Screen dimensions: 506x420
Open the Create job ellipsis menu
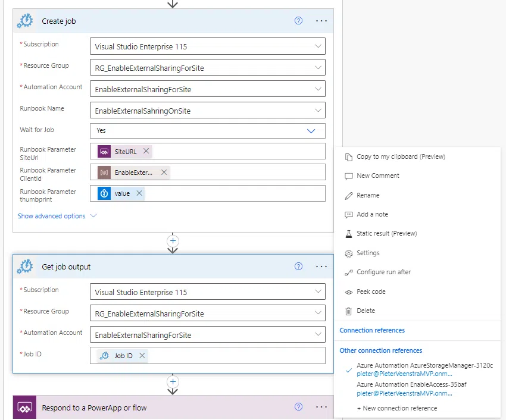click(x=321, y=21)
